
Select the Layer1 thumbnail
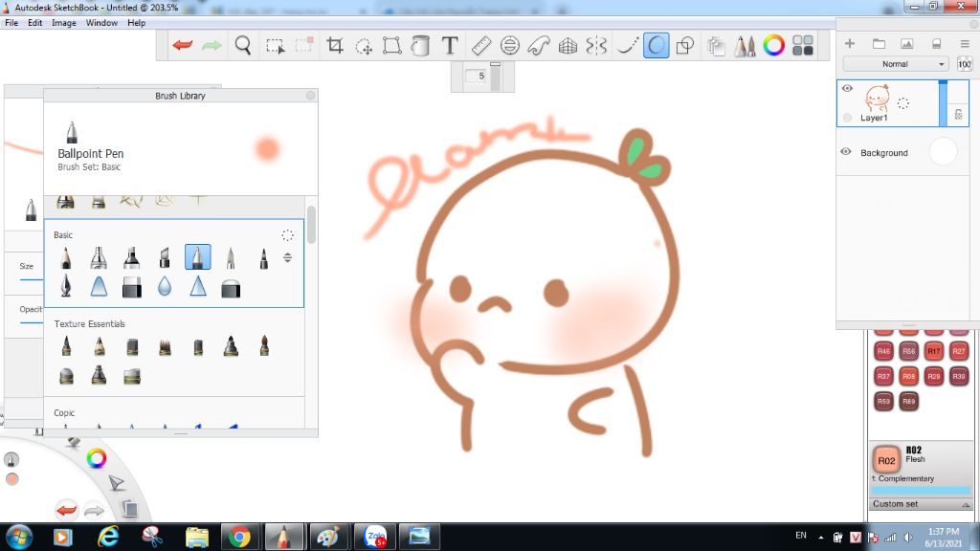pyautogui.click(x=878, y=99)
